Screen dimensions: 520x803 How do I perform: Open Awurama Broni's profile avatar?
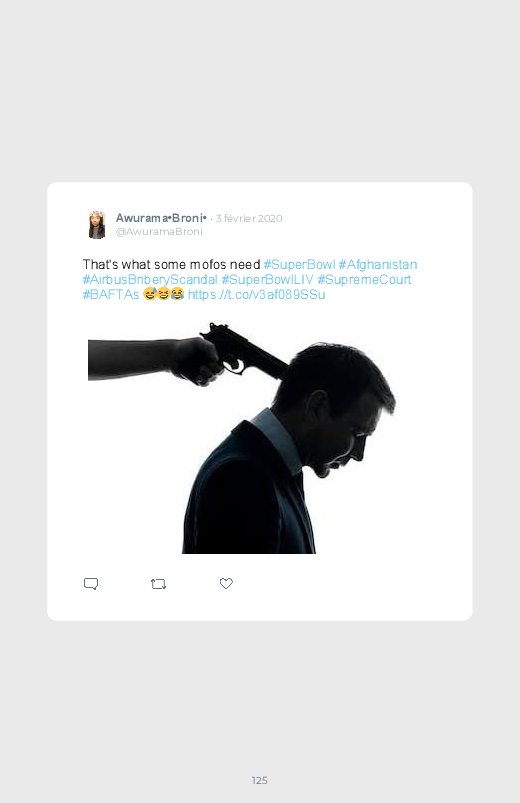(x=96, y=224)
